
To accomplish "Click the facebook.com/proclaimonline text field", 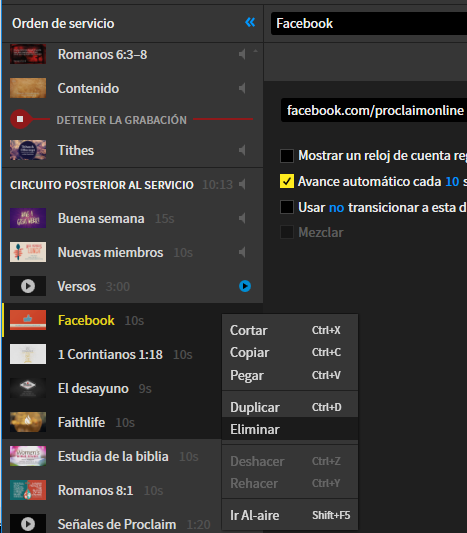I will (x=374, y=110).
